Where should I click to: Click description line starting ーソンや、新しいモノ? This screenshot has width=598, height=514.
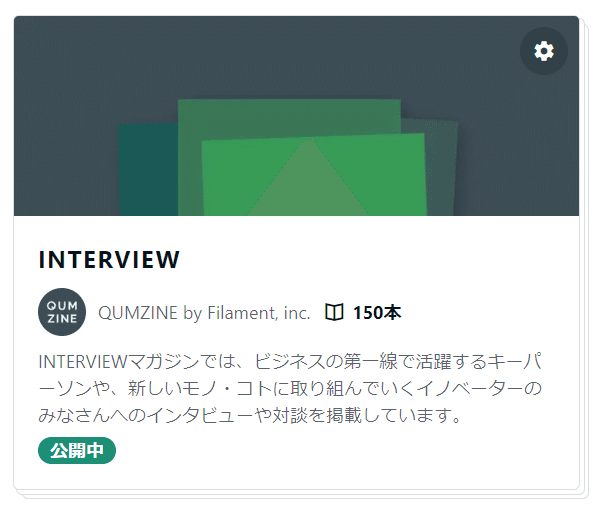click(x=290, y=388)
